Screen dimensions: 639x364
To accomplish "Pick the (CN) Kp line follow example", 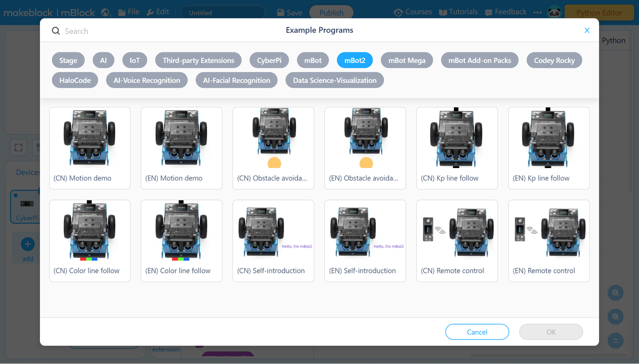I will (x=457, y=148).
